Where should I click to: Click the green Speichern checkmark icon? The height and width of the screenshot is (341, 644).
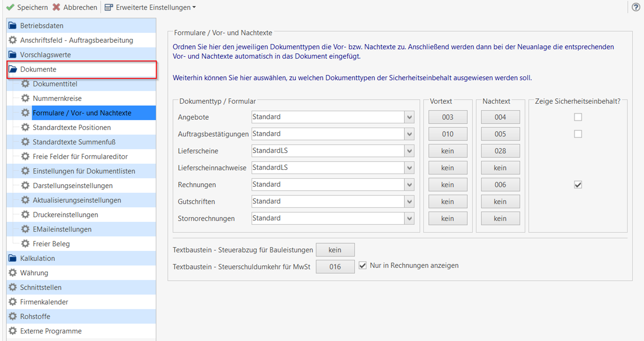point(10,7)
